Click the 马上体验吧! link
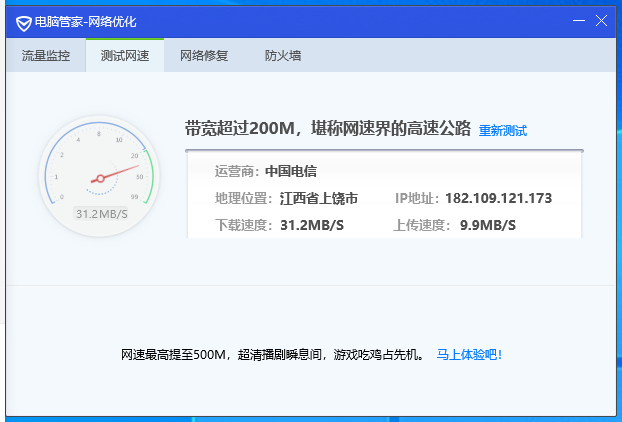This screenshot has width=622, height=422. [469, 354]
